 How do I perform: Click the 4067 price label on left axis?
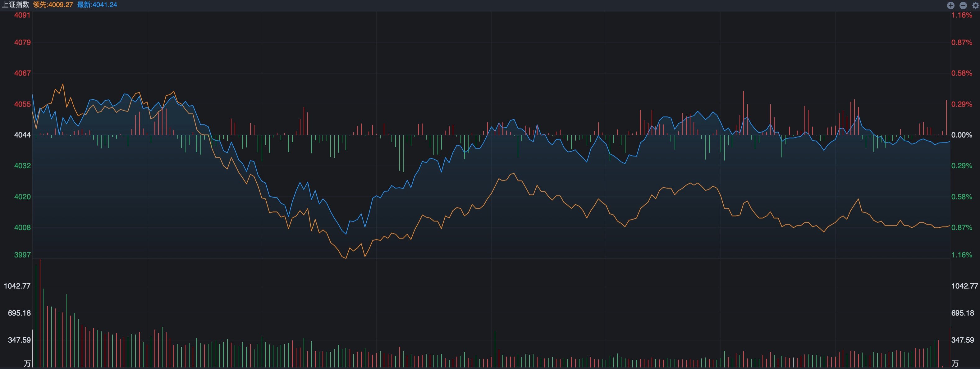pos(22,73)
